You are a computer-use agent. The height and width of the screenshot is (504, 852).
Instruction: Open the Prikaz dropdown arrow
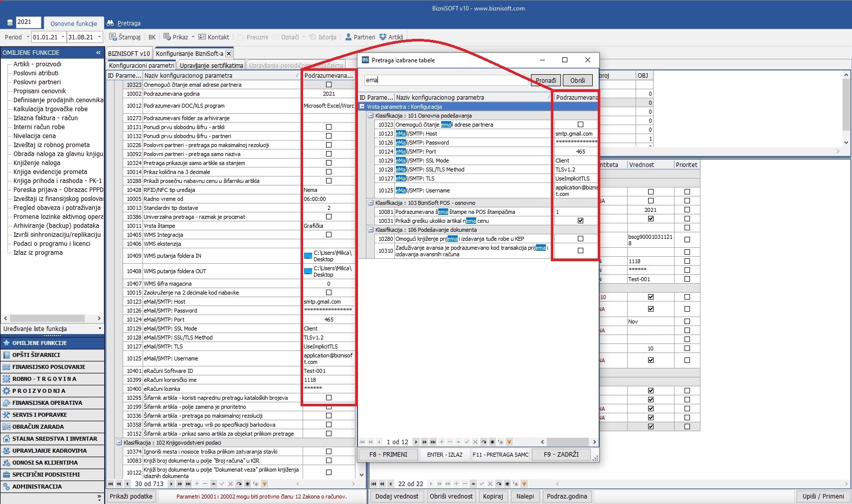pos(193,37)
